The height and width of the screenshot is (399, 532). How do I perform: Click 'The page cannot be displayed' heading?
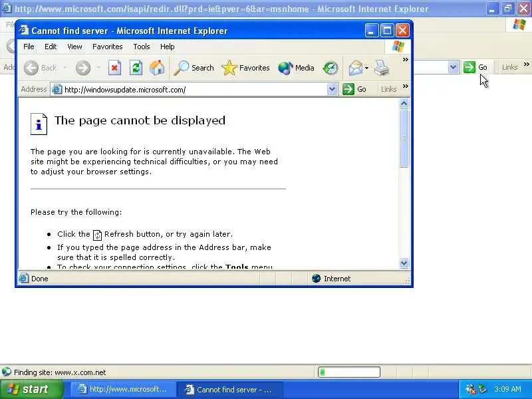140,120
